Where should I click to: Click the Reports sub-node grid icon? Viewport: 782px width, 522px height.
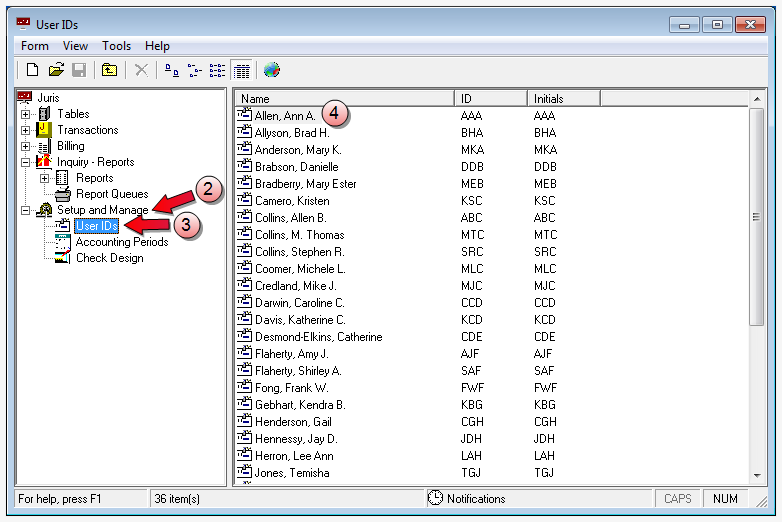click(x=62, y=177)
